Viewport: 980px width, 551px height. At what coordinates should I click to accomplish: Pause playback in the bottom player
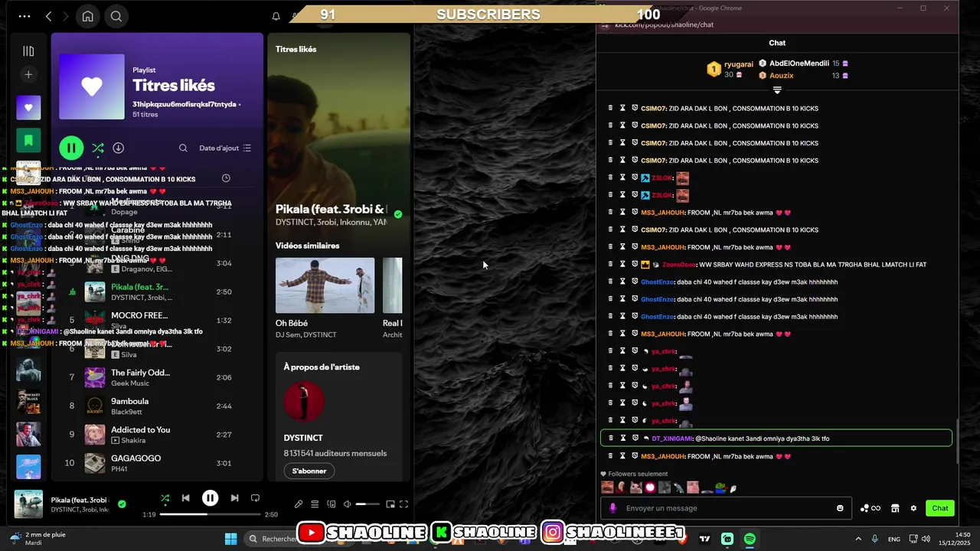(x=210, y=498)
